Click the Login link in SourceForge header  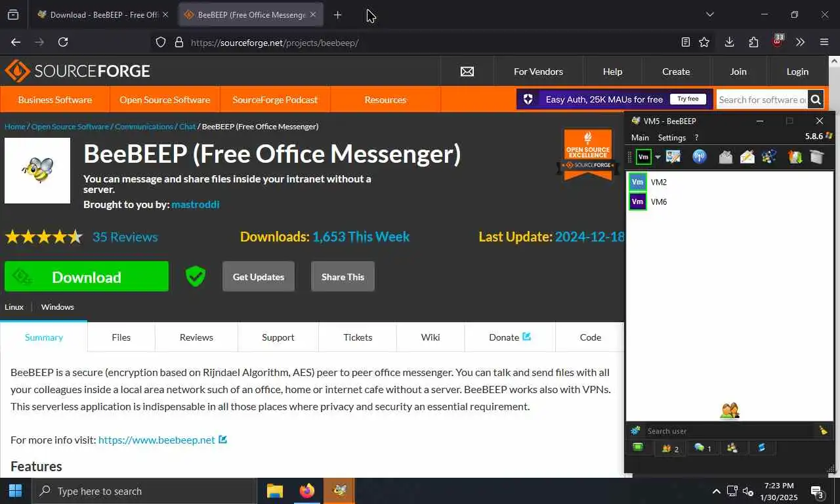coord(797,72)
